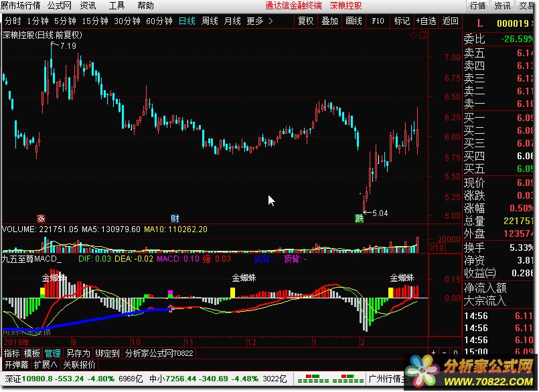This screenshot has width=539, height=392.
Task: Click the stock code 000019
Action: coord(514,23)
